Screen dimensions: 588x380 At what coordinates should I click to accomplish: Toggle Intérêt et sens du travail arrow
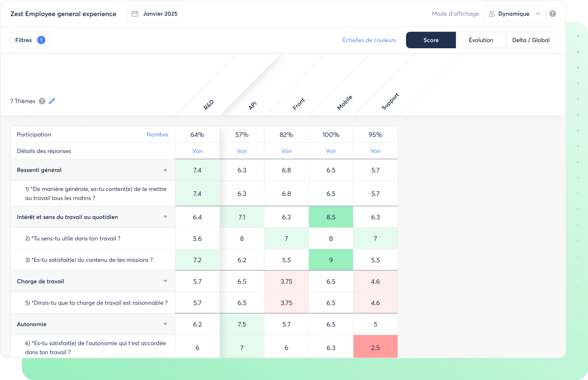(165, 217)
